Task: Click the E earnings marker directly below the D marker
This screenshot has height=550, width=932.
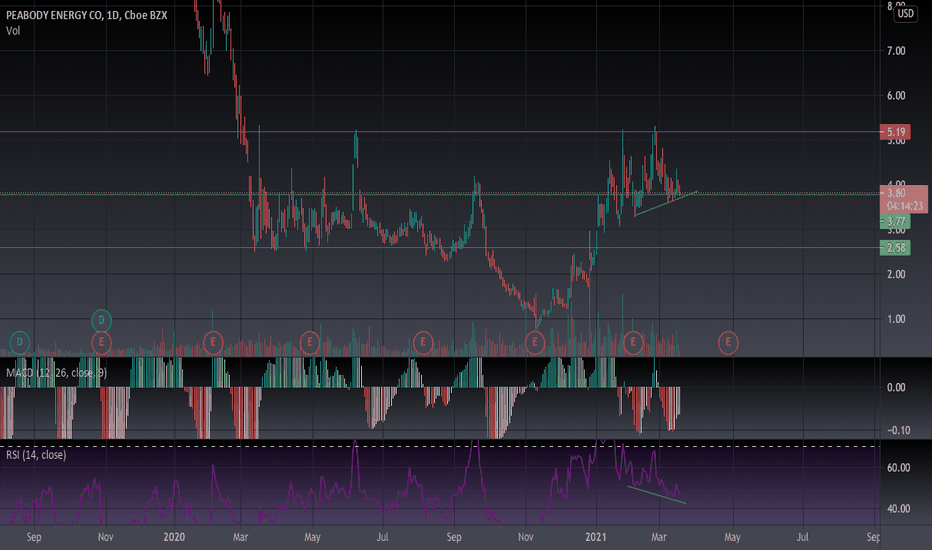Action: (102, 342)
